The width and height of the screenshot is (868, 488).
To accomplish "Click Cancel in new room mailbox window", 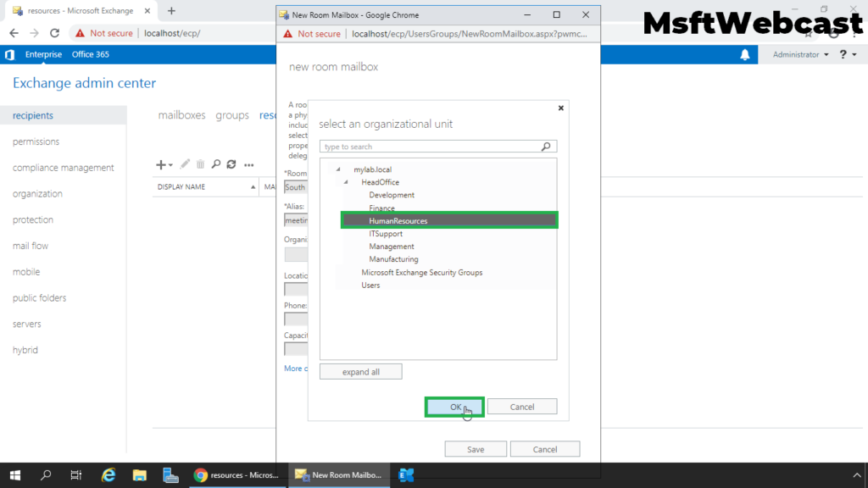I will 545,449.
